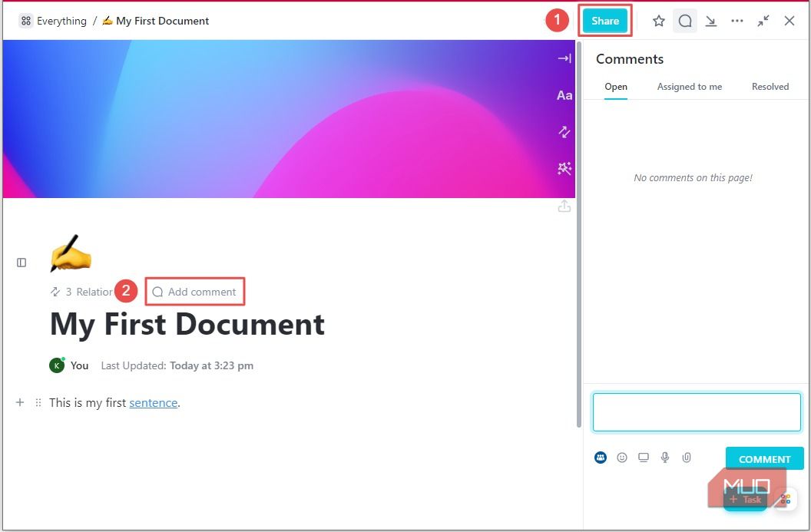Attach a file using the paperclip icon
This screenshot has width=811, height=532.
coord(687,457)
